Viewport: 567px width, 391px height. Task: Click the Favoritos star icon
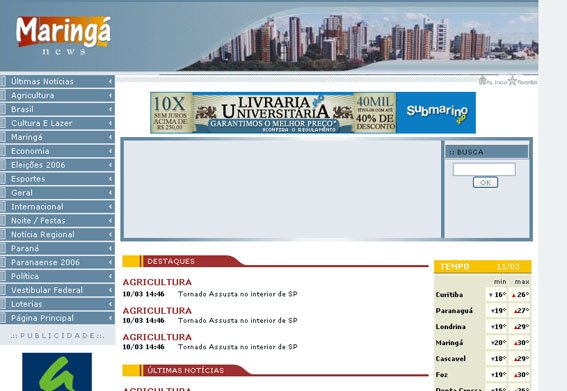tap(512, 80)
